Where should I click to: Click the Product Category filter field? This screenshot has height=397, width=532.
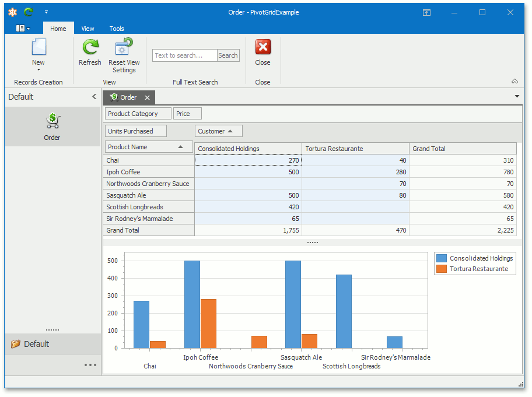click(138, 114)
